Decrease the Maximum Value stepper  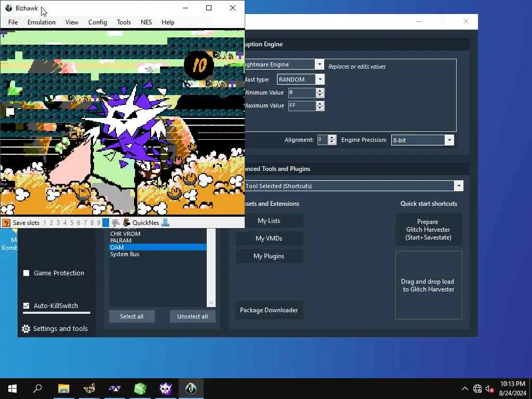tap(320, 108)
